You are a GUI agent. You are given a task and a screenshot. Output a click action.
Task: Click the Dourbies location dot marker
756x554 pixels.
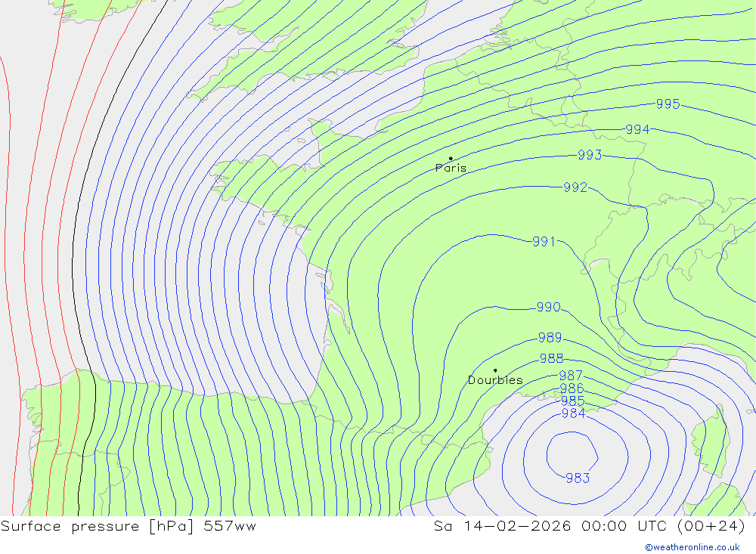coord(495,370)
